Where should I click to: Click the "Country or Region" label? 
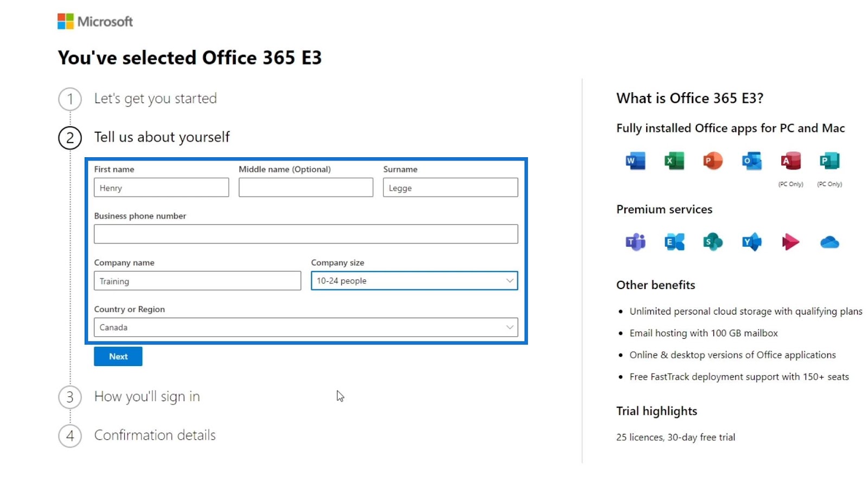(x=130, y=309)
